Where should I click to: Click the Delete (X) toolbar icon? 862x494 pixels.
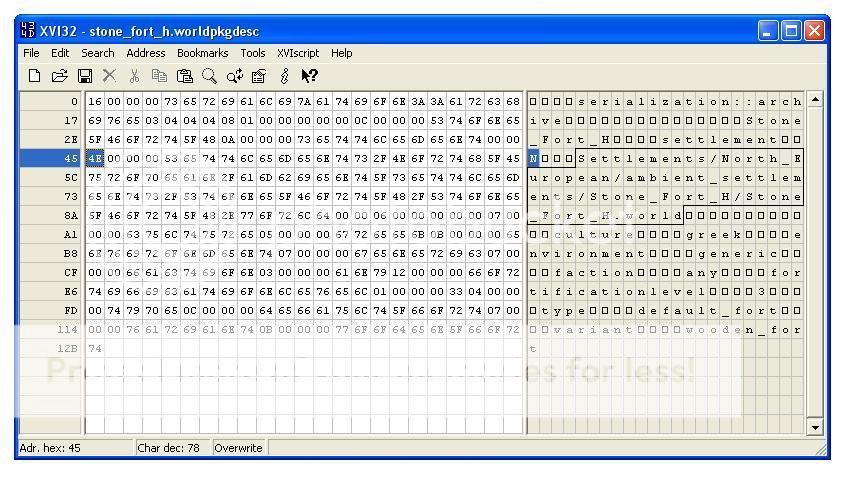[x=109, y=76]
